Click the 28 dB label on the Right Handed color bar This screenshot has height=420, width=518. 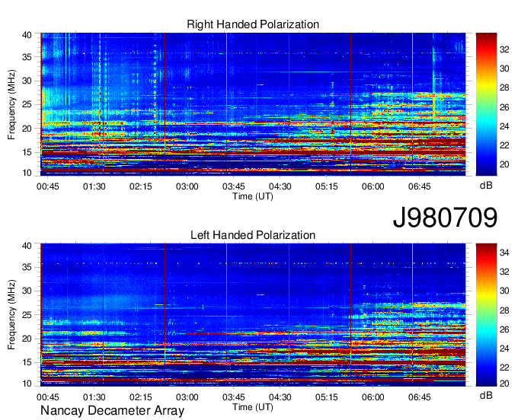(x=504, y=88)
